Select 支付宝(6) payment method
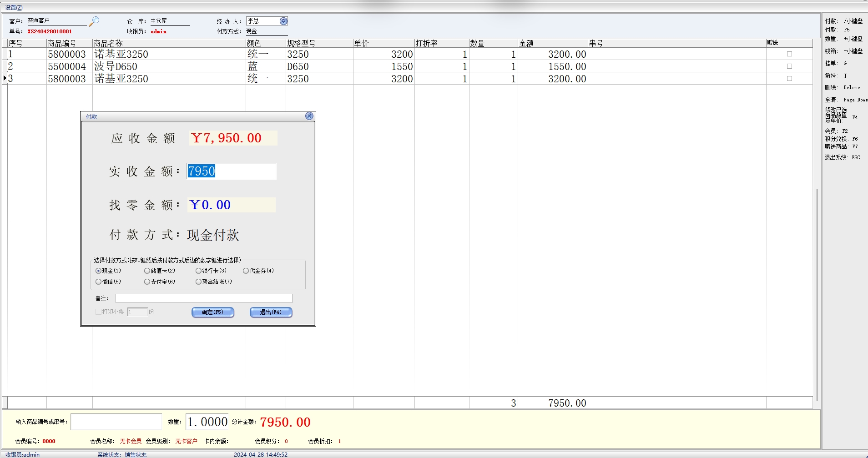The height and width of the screenshot is (458, 868). pyautogui.click(x=147, y=282)
